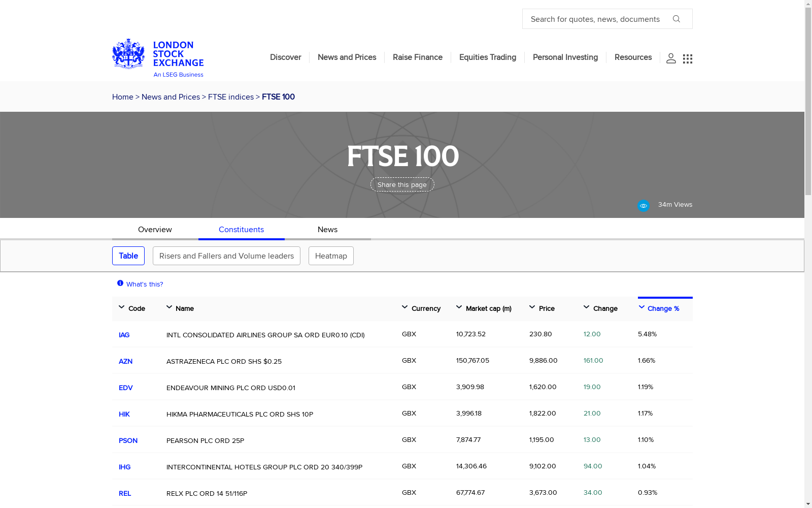Viewport: 812px width, 508px height.
Task: Click INTL CONSOLIDATED AIRLINES GROUP name
Action: (265, 335)
